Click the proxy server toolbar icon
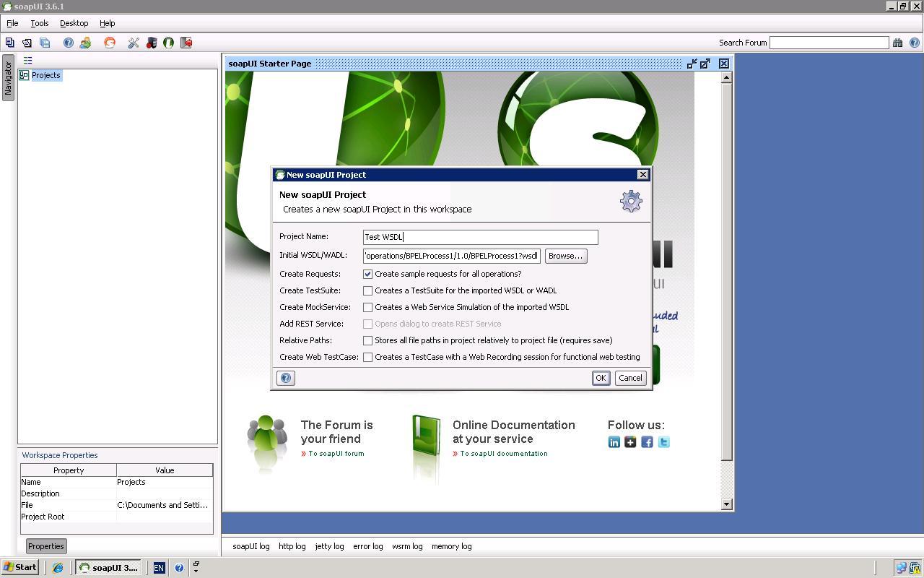 point(152,43)
